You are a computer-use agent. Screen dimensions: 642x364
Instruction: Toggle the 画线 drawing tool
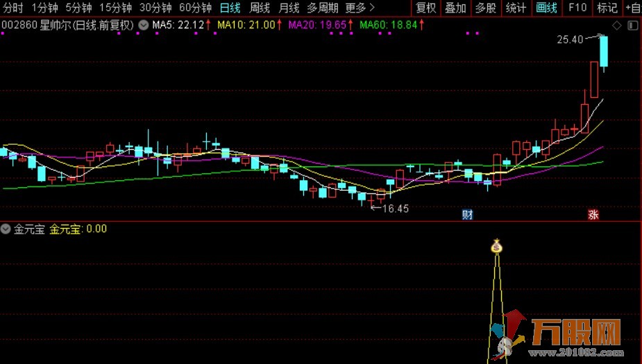pos(547,8)
